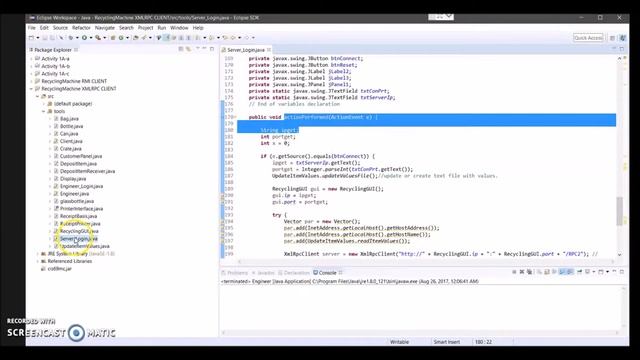Screen dimensions: 640x360
Task: Click the Display Selected Console icon
Action: click(x=587, y=272)
